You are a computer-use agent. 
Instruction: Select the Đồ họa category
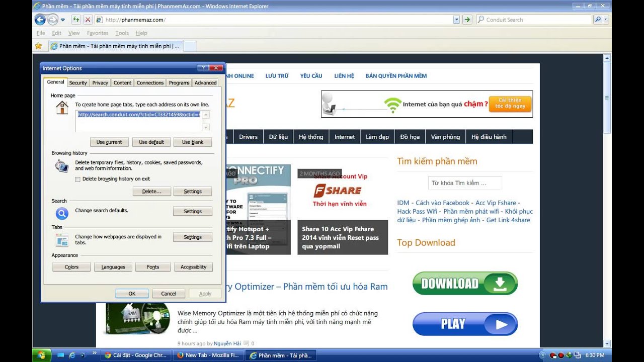(x=410, y=137)
